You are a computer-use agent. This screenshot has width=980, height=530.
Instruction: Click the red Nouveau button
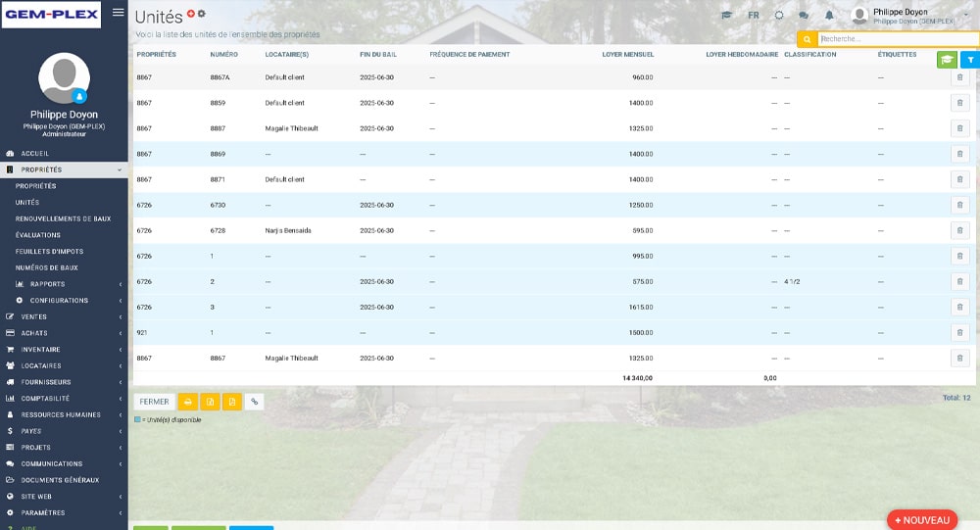coord(921,520)
